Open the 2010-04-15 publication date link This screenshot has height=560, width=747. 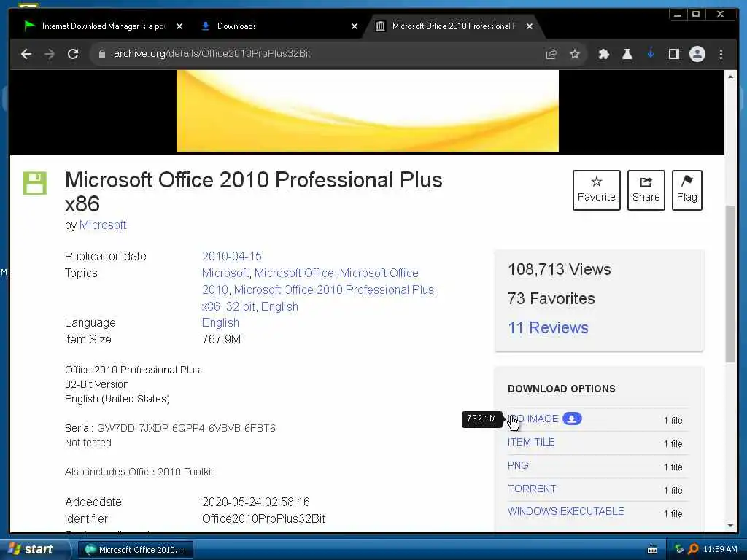(231, 256)
